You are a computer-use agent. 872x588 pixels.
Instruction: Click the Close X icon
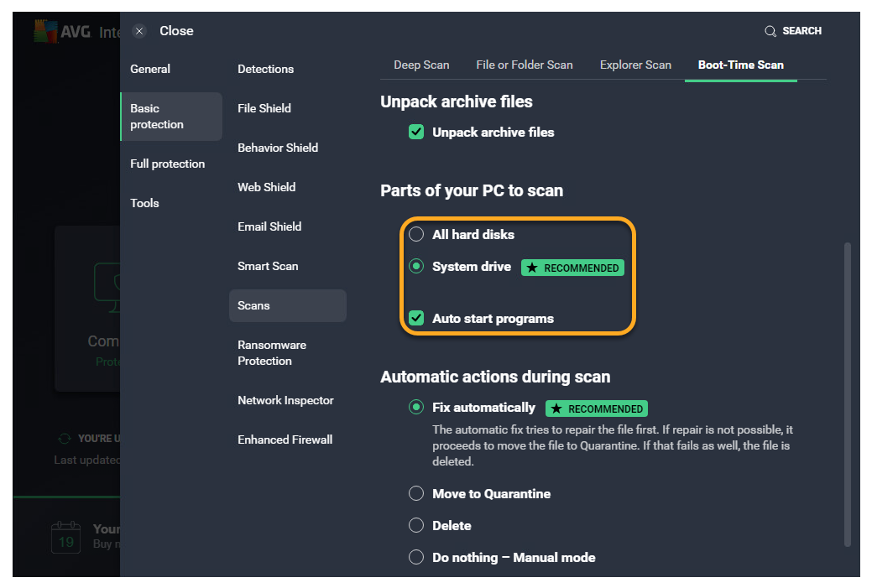point(139,31)
